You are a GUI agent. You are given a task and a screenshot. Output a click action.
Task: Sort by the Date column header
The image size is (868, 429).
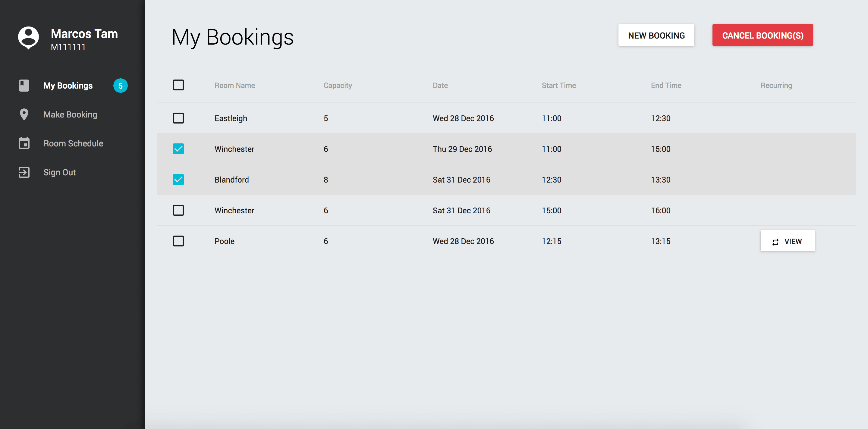coord(440,85)
